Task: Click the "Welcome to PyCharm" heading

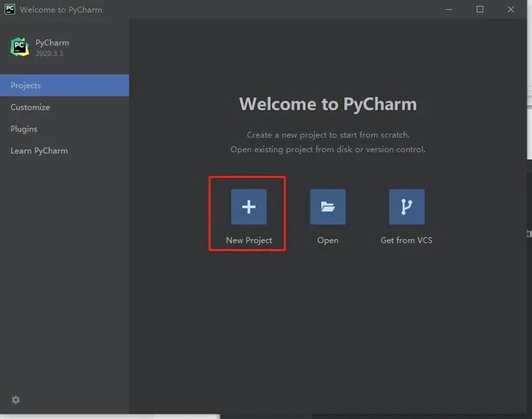Action: click(x=328, y=104)
